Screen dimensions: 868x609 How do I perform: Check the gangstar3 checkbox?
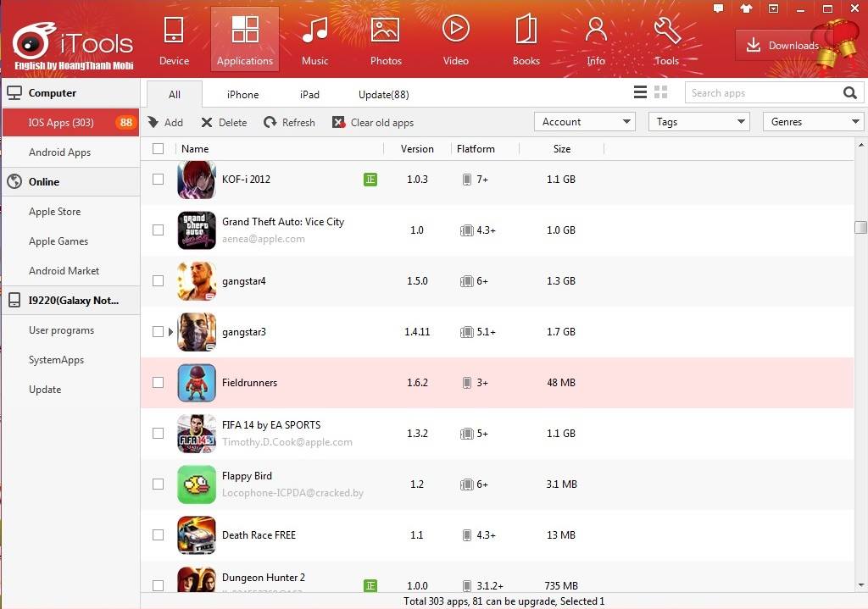pos(158,332)
